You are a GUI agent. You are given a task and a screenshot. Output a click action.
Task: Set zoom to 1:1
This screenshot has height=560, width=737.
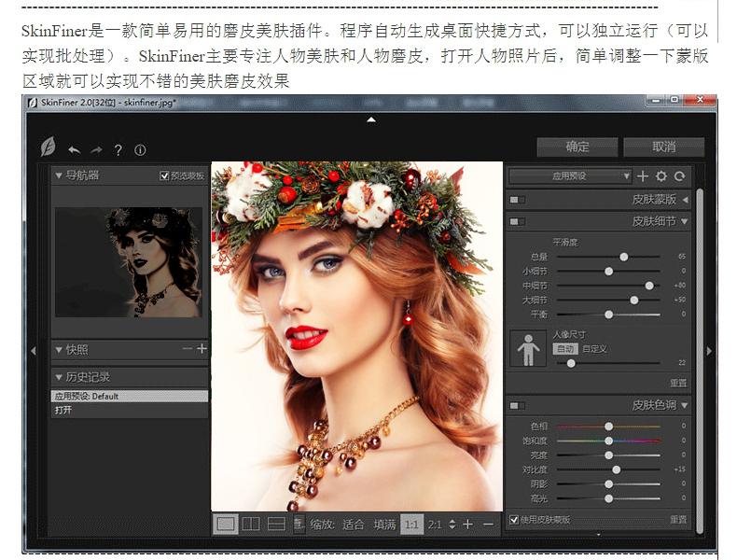[411, 525]
